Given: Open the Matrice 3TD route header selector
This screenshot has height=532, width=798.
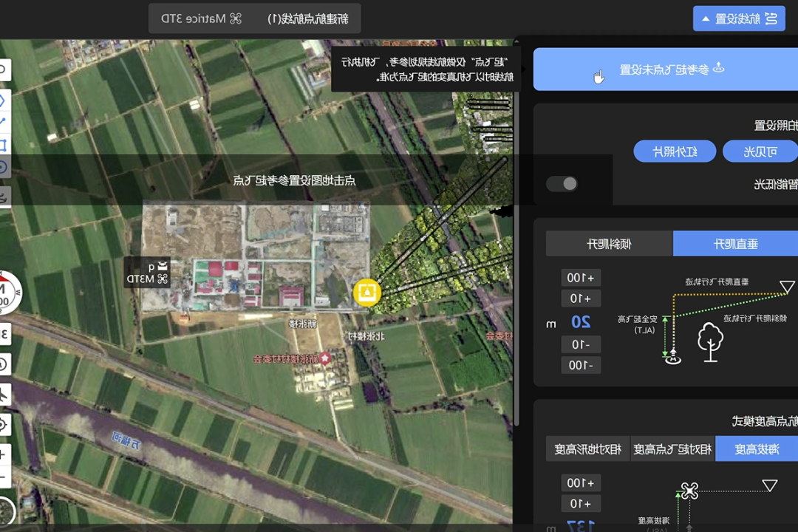Looking at the screenshot, I should (x=255, y=18).
